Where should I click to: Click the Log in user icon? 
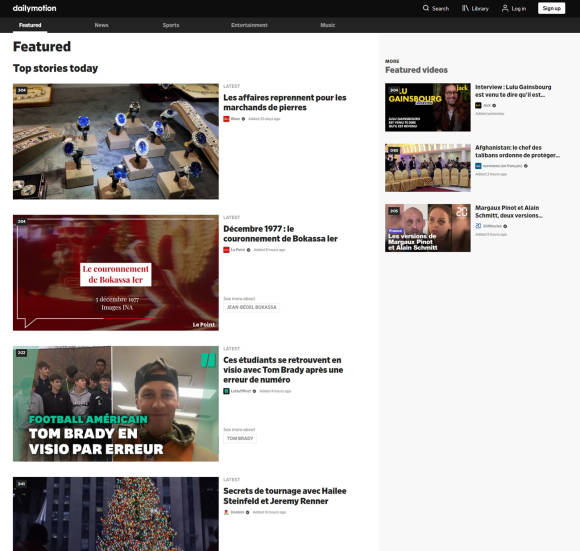point(505,8)
